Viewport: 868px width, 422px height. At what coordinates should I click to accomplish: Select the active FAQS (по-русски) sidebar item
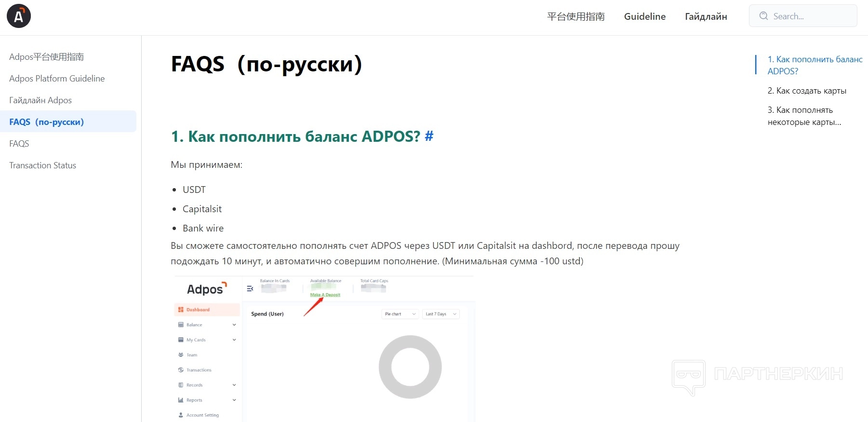click(x=68, y=122)
